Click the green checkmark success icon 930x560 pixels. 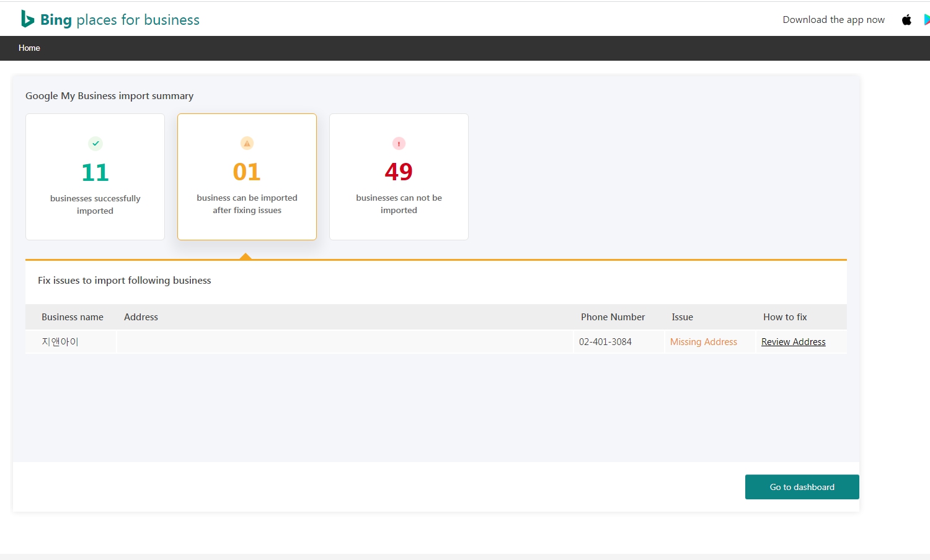point(95,144)
